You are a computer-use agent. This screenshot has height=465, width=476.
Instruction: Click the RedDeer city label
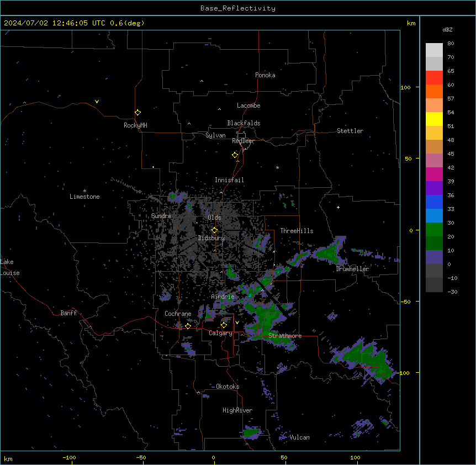(243, 141)
